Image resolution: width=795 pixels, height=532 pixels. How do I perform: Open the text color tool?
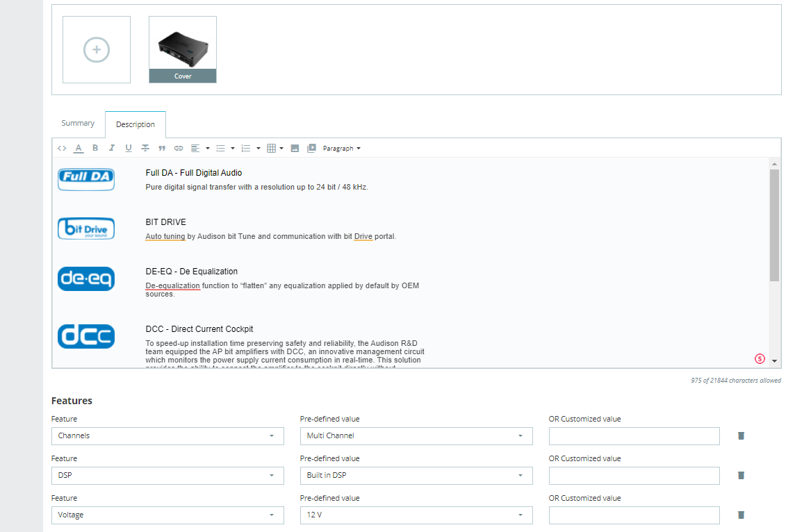point(78,149)
